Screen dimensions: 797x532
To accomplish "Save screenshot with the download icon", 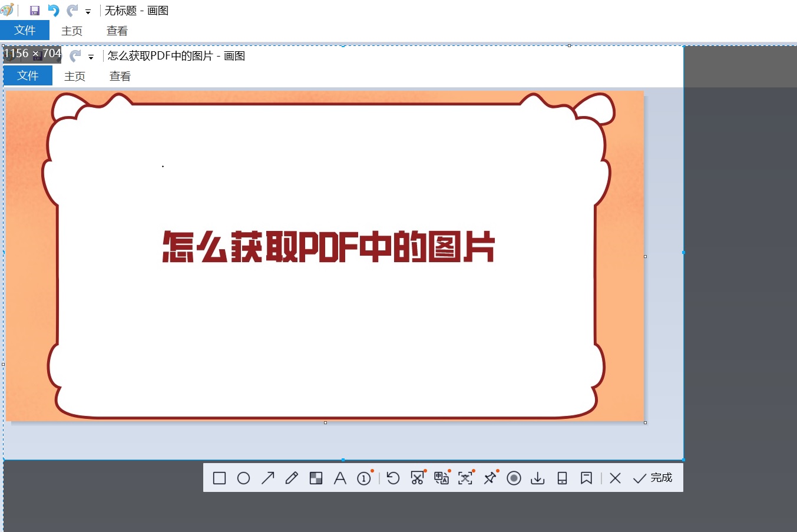I will 537,478.
